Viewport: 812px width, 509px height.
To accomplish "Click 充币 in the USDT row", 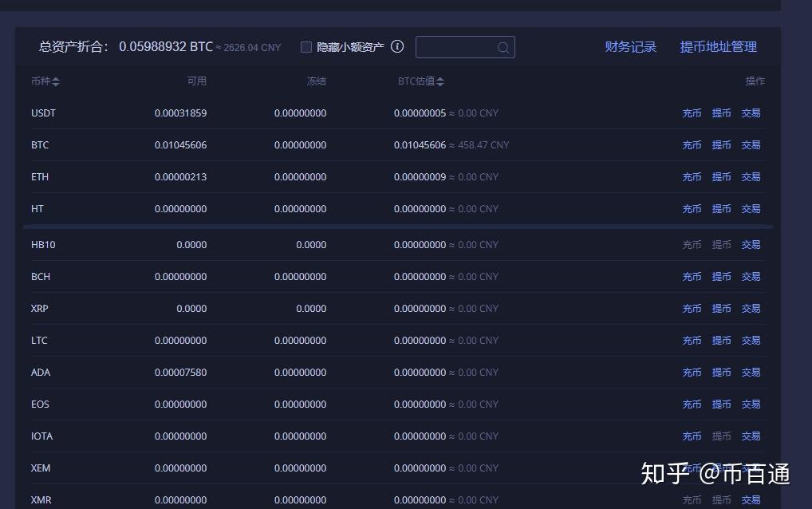I will (692, 112).
